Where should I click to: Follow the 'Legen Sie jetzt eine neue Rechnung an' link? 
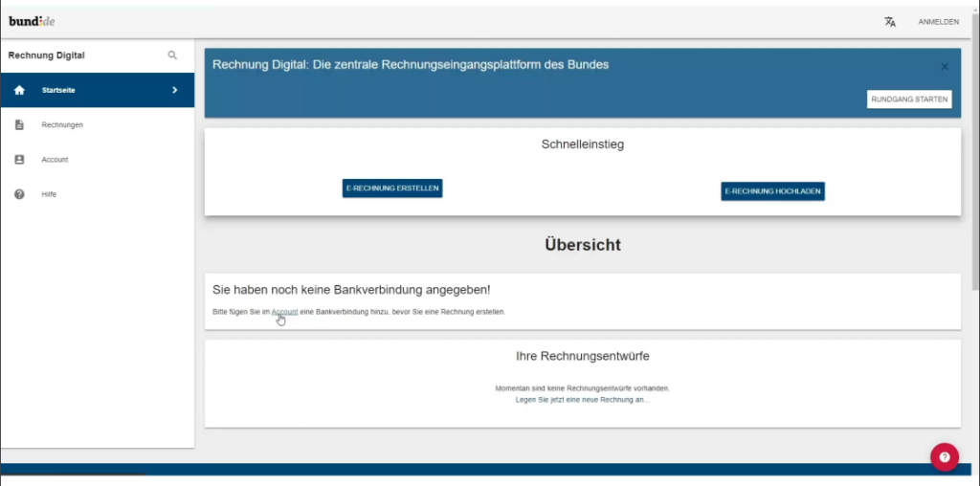pyautogui.click(x=582, y=400)
